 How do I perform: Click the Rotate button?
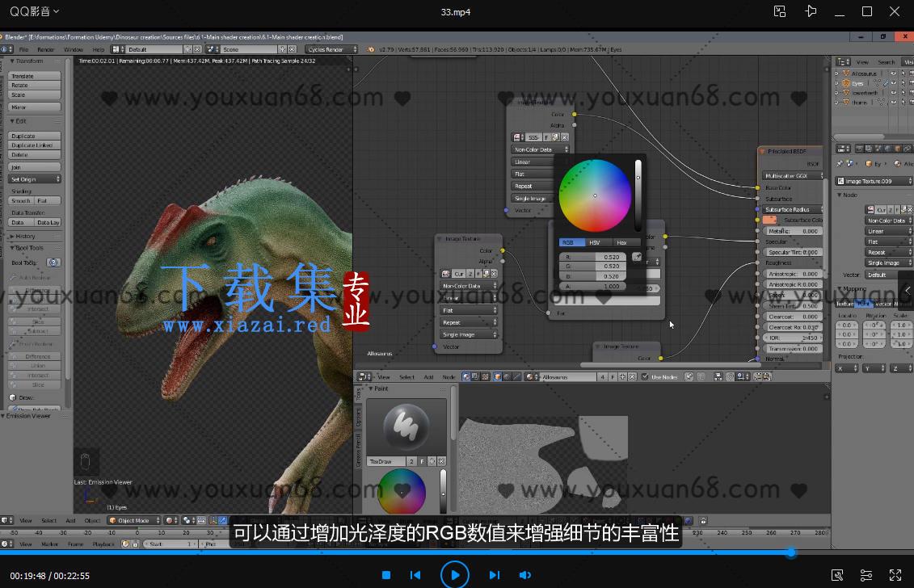(x=35, y=86)
